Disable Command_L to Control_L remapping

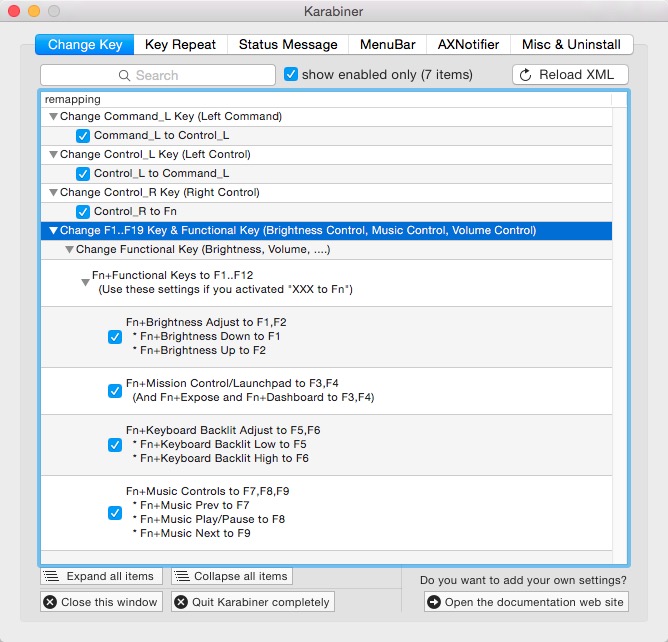pyautogui.click(x=83, y=135)
